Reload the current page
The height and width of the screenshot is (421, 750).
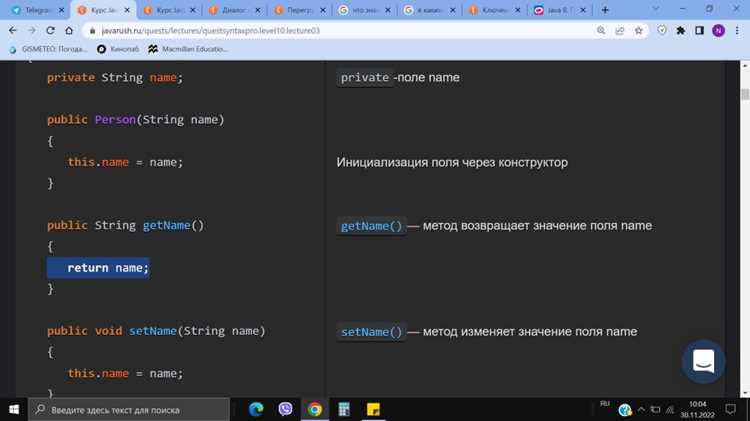[x=50, y=30]
